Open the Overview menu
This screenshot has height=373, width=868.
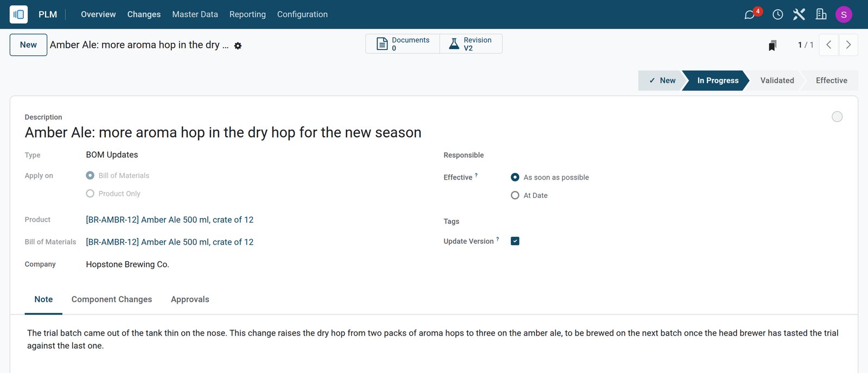98,15
